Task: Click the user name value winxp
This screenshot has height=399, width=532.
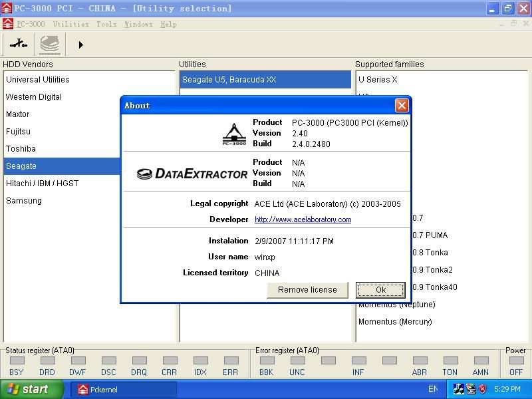Action: 265,257
